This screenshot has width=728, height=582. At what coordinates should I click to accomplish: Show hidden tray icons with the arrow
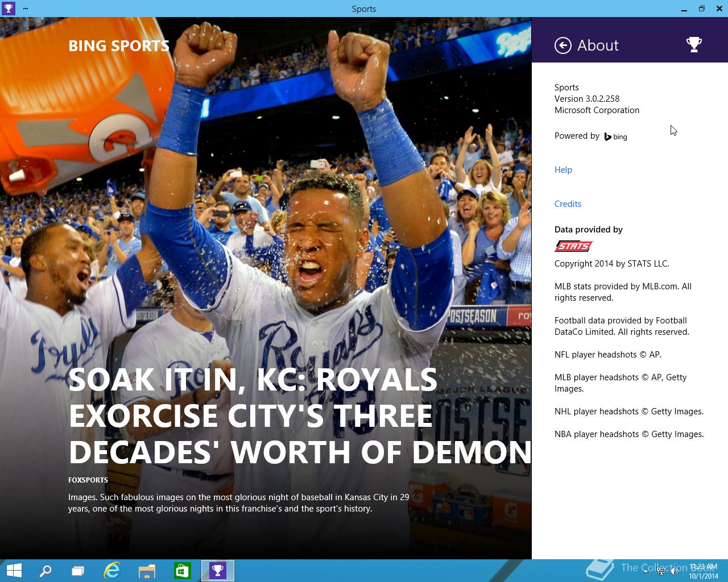646,571
